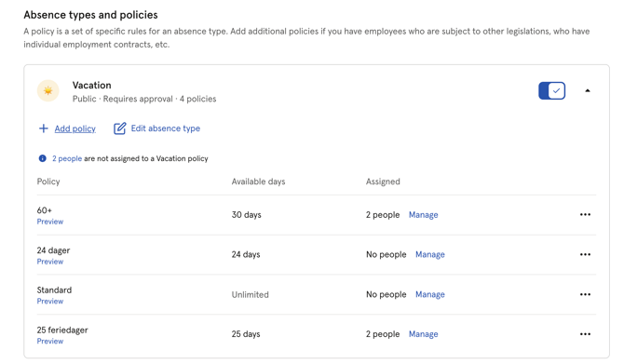Preview the 60+ policy
624x364 pixels.
coord(50,222)
